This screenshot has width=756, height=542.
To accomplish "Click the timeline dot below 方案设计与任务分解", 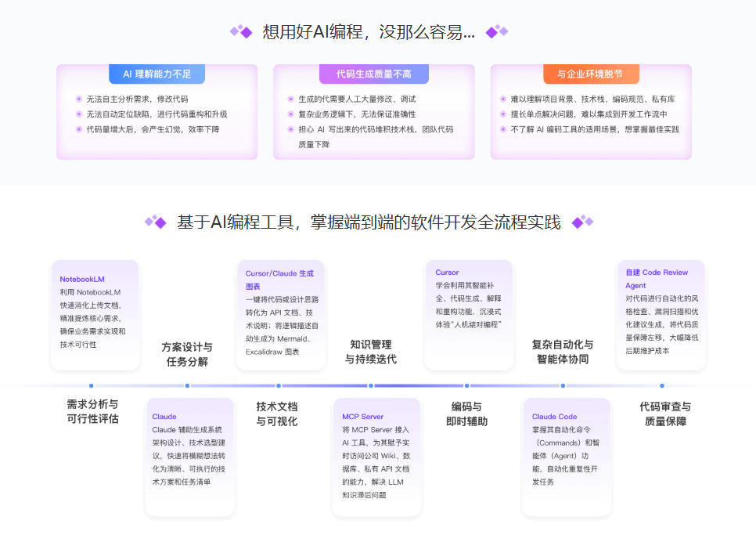I will [x=187, y=385].
